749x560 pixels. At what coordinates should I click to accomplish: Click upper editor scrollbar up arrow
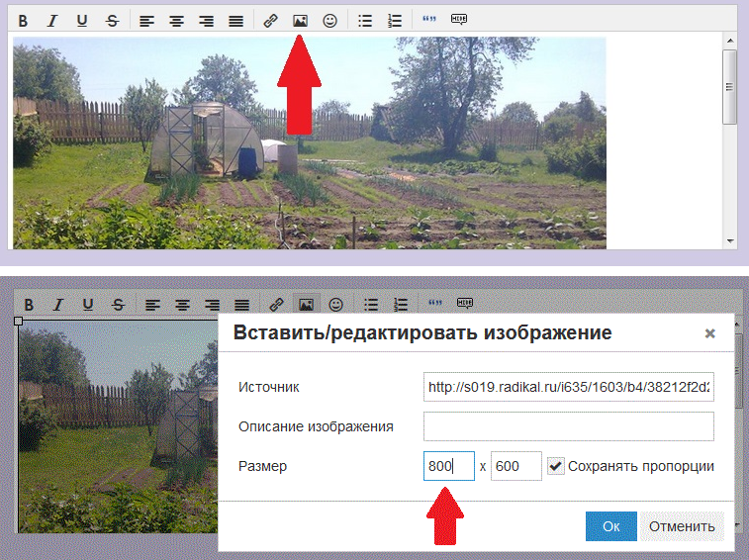click(730, 41)
